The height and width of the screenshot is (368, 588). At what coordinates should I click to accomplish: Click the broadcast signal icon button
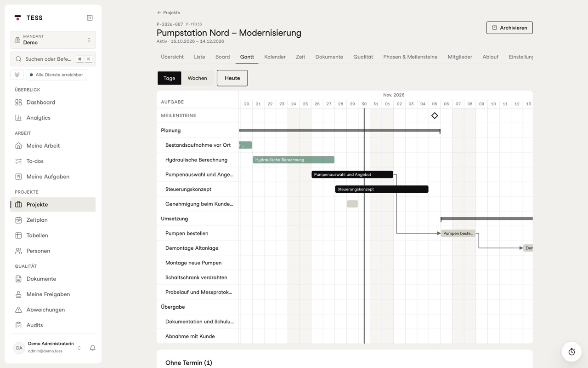[x=17, y=75]
